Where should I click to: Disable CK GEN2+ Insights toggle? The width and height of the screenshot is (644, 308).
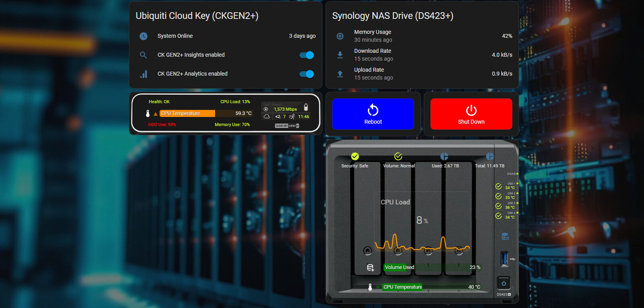[x=307, y=55]
